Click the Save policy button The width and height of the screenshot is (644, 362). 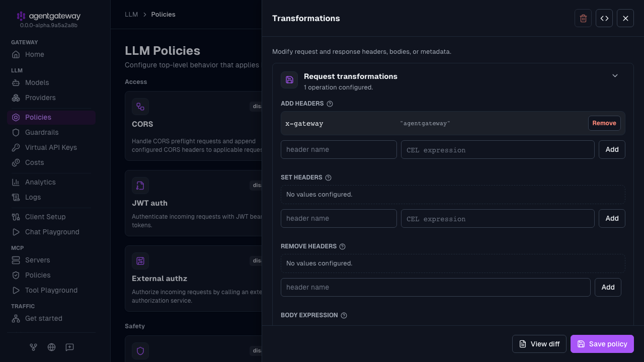tap(602, 344)
